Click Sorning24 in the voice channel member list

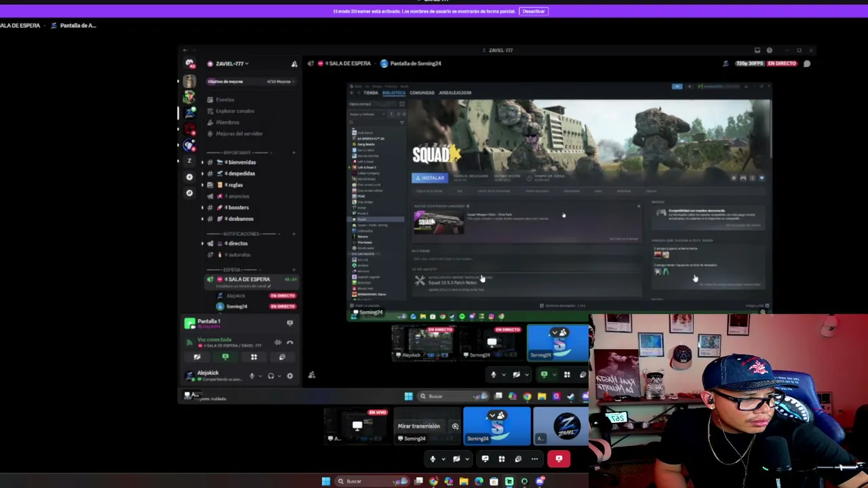point(237,307)
